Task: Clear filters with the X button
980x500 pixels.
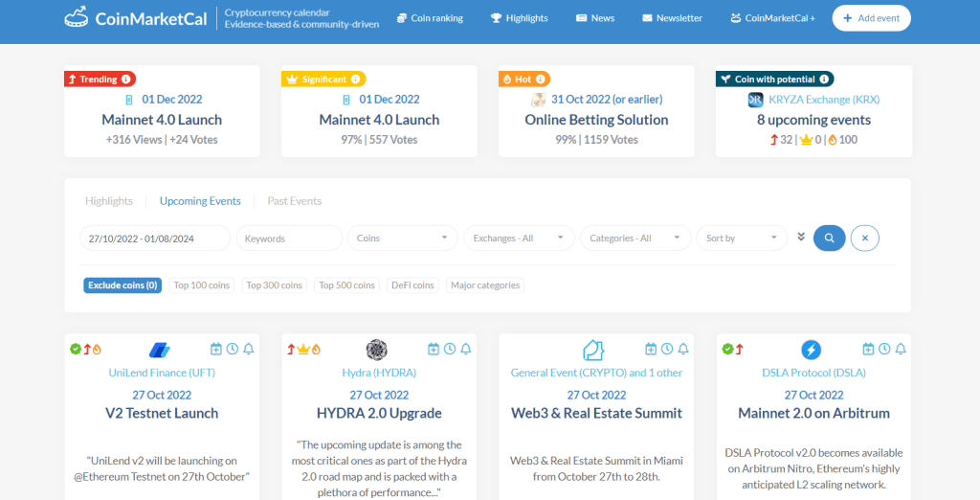Action: click(865, 238)
